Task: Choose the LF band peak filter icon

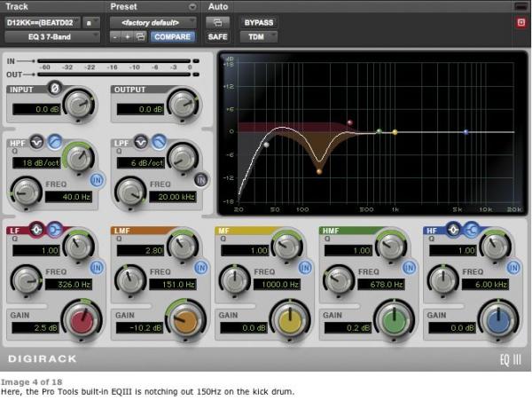Action: coord(36,231)
